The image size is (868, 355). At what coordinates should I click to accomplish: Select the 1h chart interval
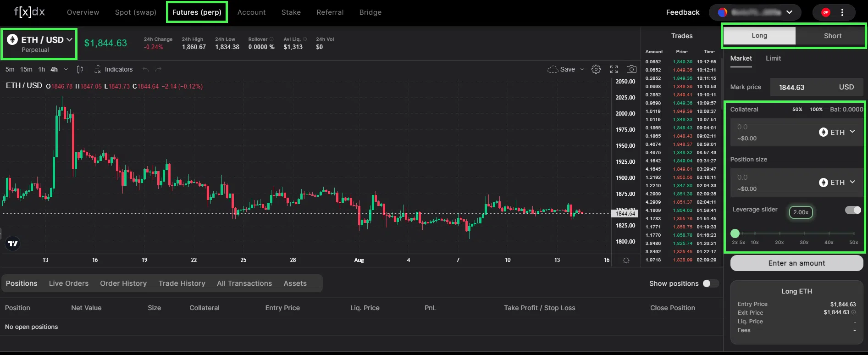(42, 69)
